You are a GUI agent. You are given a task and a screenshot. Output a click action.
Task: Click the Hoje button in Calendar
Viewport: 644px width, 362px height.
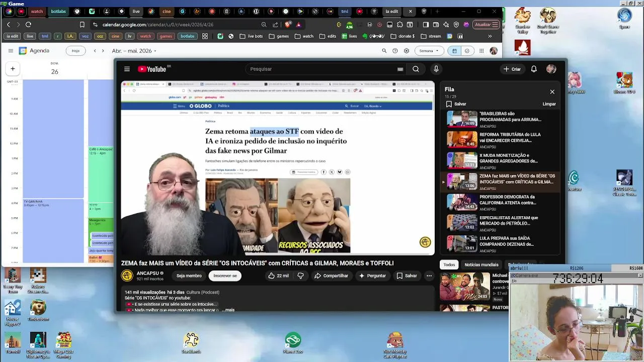(75, 51)
